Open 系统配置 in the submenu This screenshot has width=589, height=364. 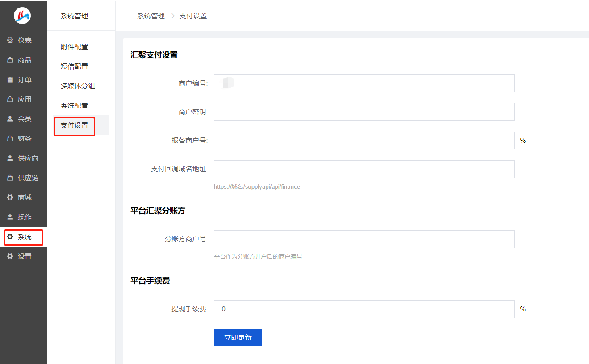point(74,106)
